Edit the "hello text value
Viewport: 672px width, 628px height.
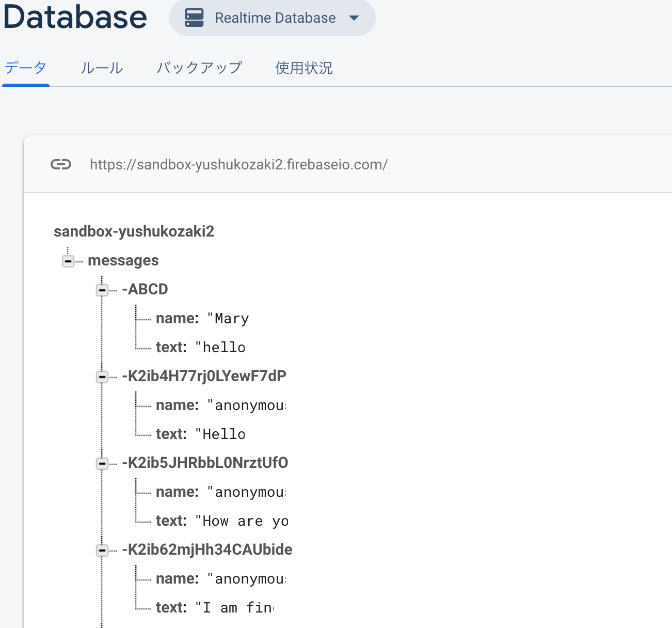pos(220,347)
